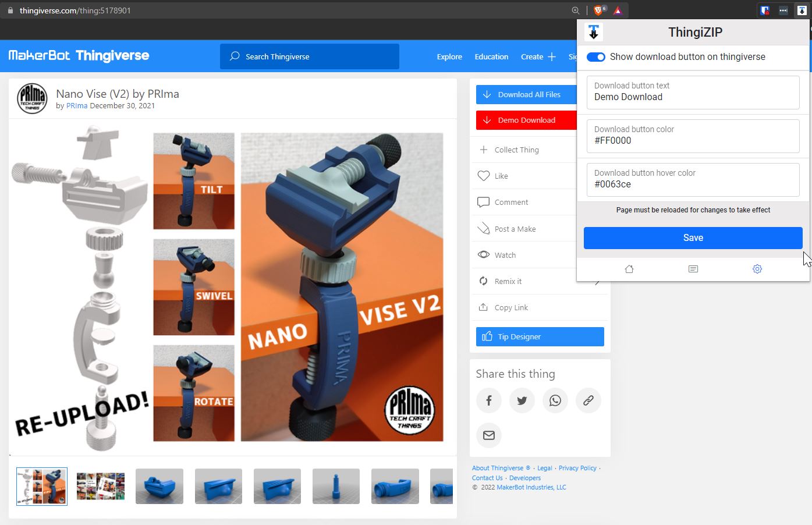Edit the Download button hover color field
Image resolution: width=812 pixels, height=525 pixels.
coord(693,179)
